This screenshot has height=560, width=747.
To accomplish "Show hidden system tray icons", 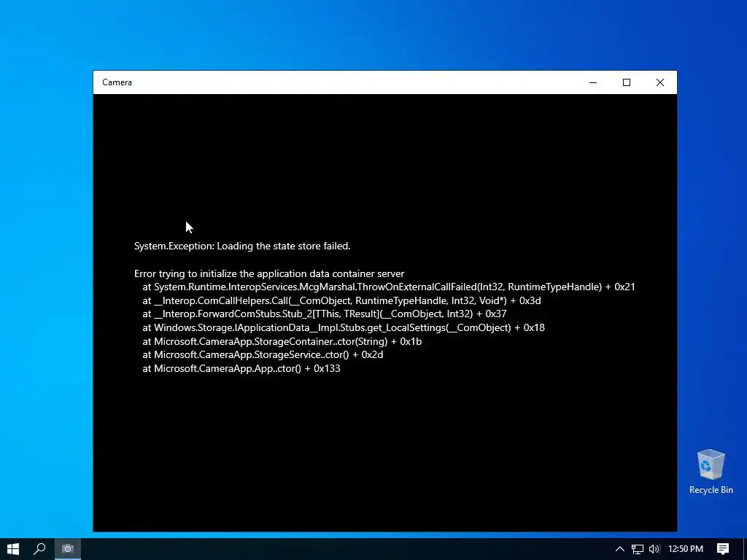I will (620, 549).
